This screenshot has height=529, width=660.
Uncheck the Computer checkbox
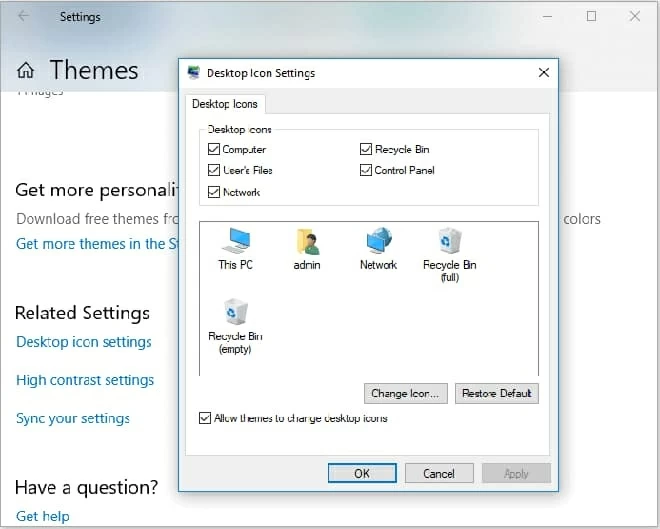[214, 149]
